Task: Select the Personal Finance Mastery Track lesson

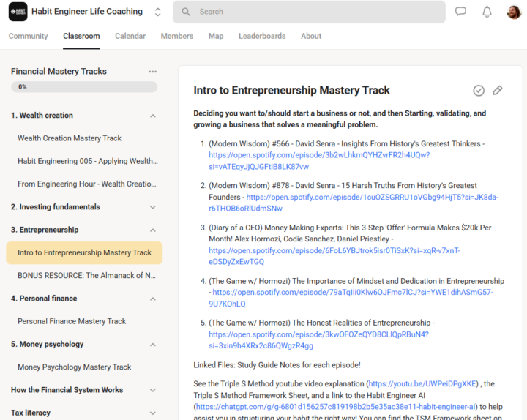Action: (72, 321)
